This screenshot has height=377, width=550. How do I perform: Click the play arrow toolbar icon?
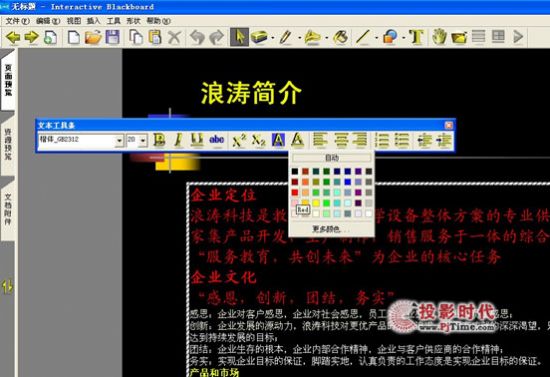click(x=518, y=36)
